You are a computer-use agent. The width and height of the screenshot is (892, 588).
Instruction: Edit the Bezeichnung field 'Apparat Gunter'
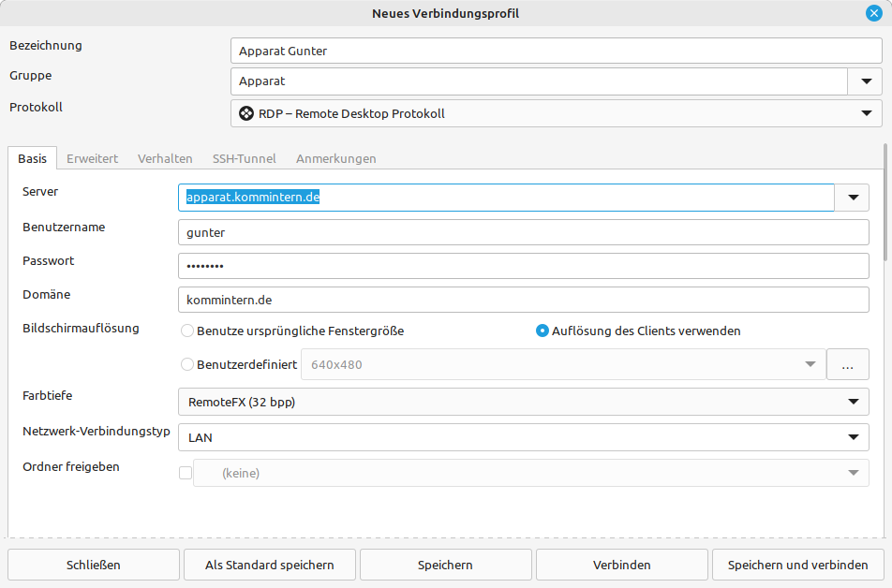(x=557, y=51)
